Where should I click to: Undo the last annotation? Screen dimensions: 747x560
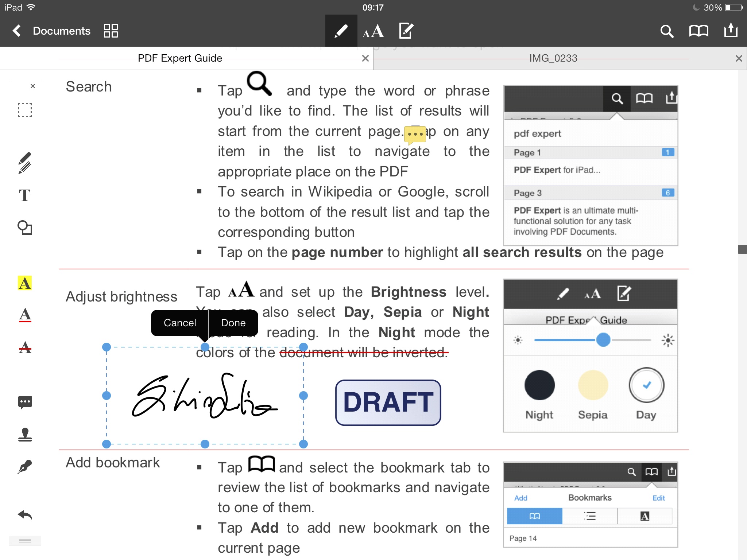(25, 515)
